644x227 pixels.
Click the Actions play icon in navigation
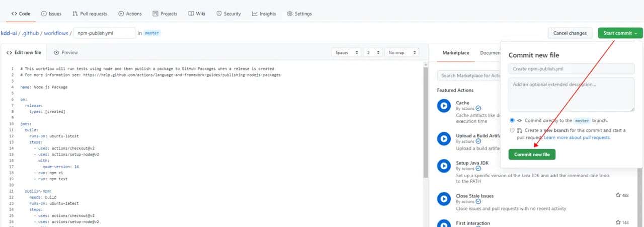(121, 14)
